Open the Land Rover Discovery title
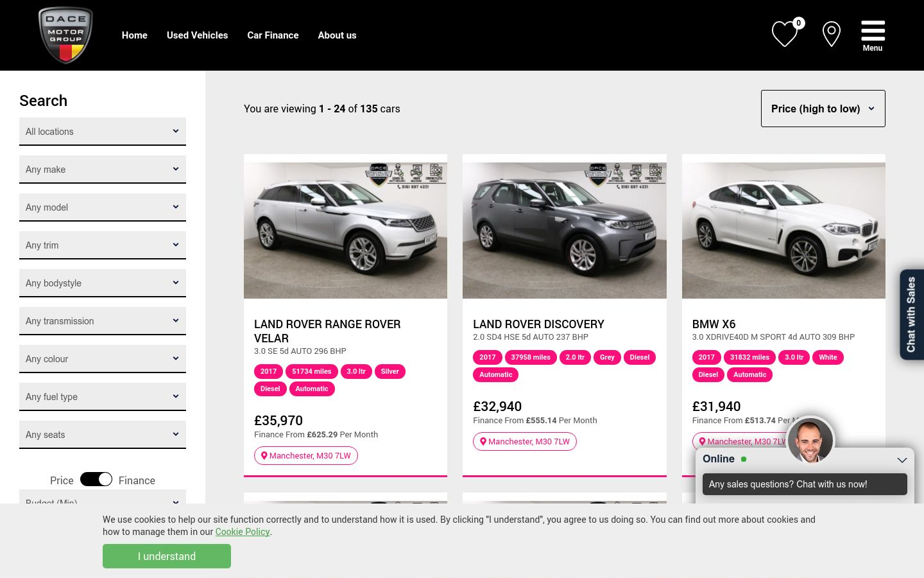 (x=538, y=324)
